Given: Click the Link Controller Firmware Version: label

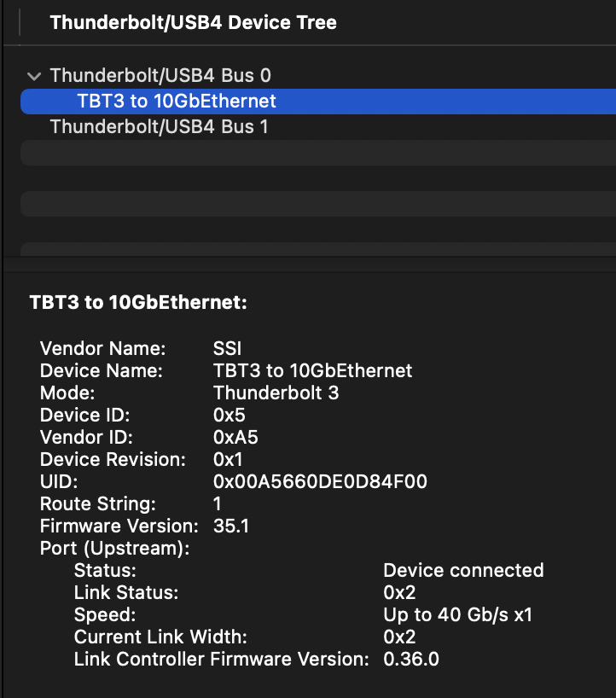Looking at the screenshot, I should click(221, 660).
